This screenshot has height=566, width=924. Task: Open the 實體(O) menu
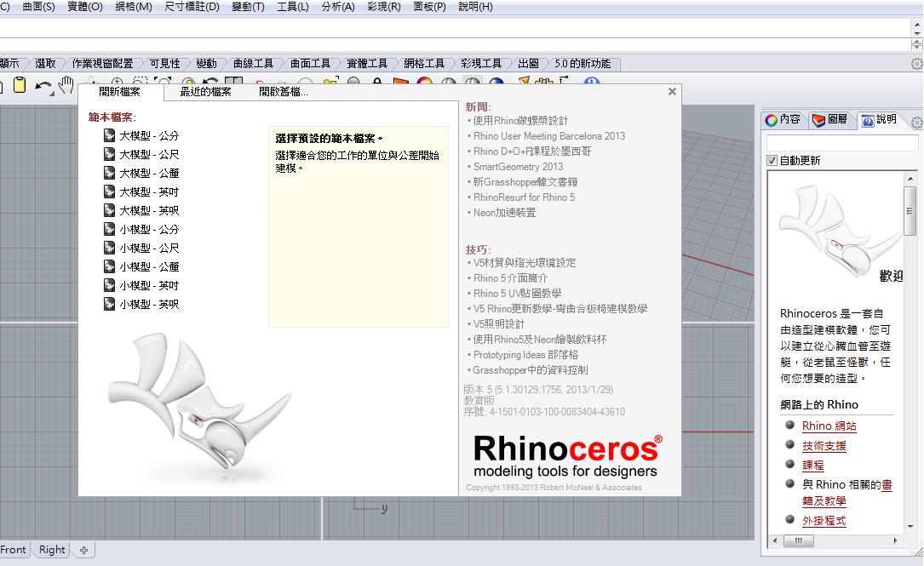[x=85, y=7]
